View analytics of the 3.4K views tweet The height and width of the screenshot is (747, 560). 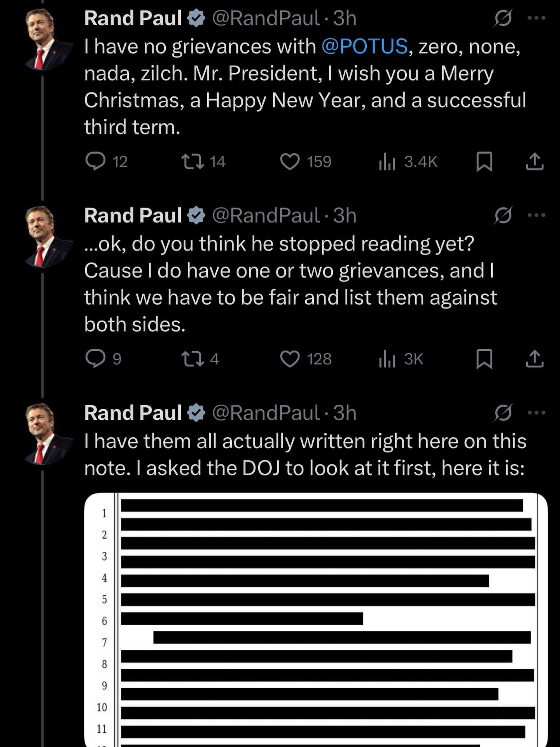coord(387,161)
